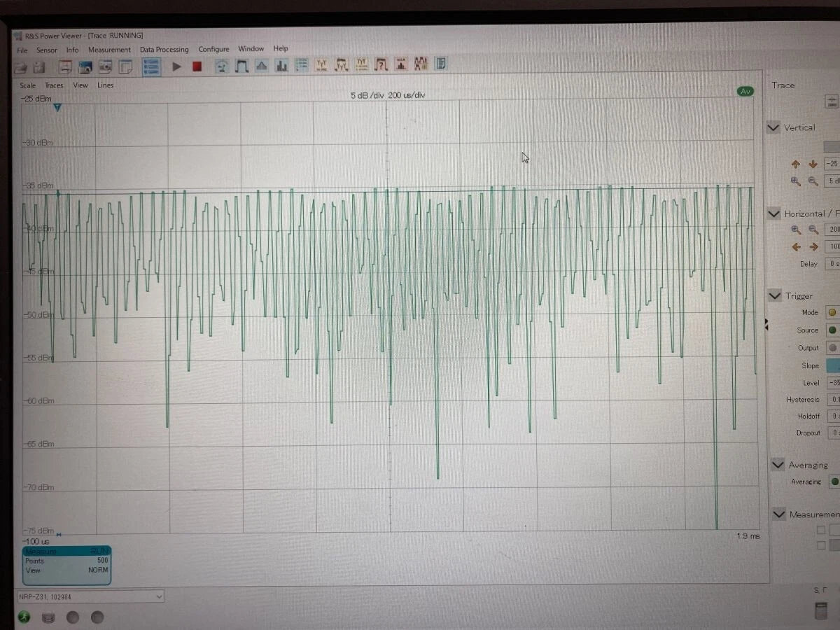This screenshot has width=840, height=630.
Task: Zoom out vertical scale magnifier
Action: tap(813, 181)
